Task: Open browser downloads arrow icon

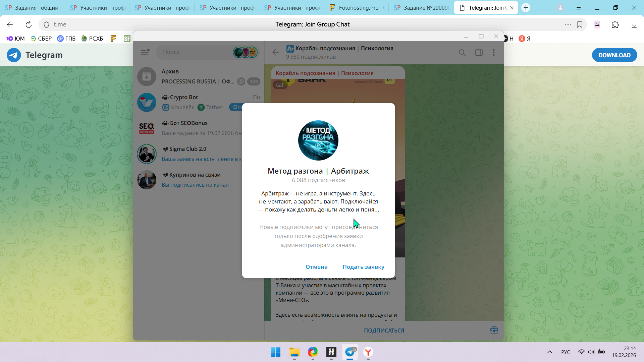Action: click(x=634, y=24)
